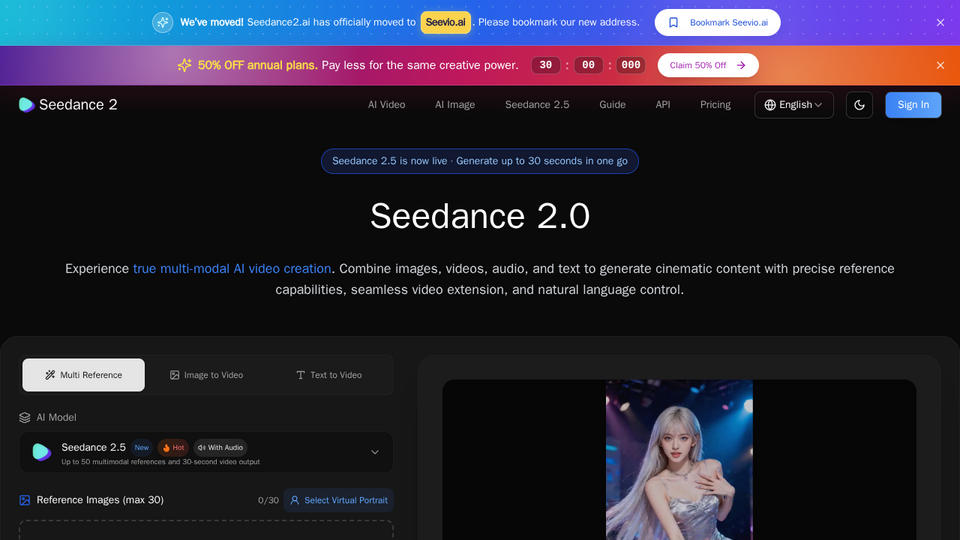Click the Text to Video T icon

300,375
